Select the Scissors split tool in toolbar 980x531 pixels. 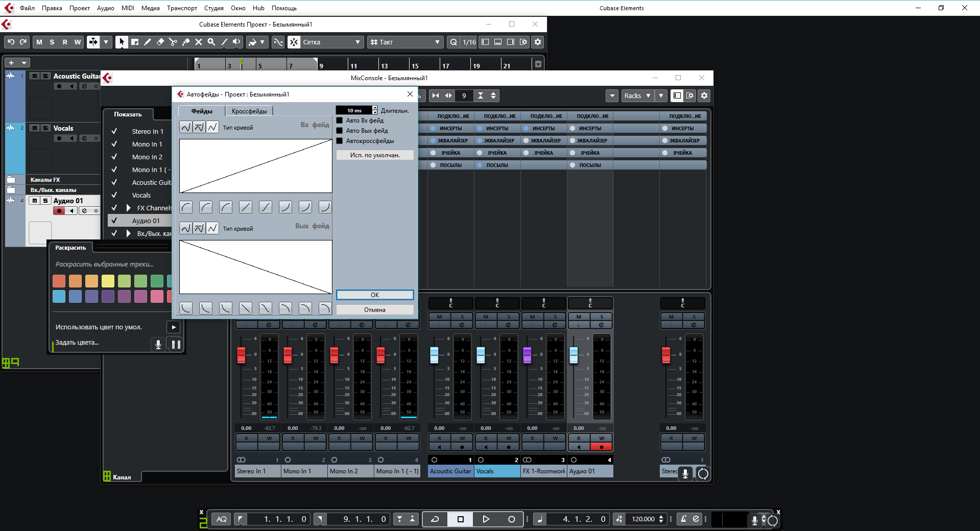click(x=173, y=42)
